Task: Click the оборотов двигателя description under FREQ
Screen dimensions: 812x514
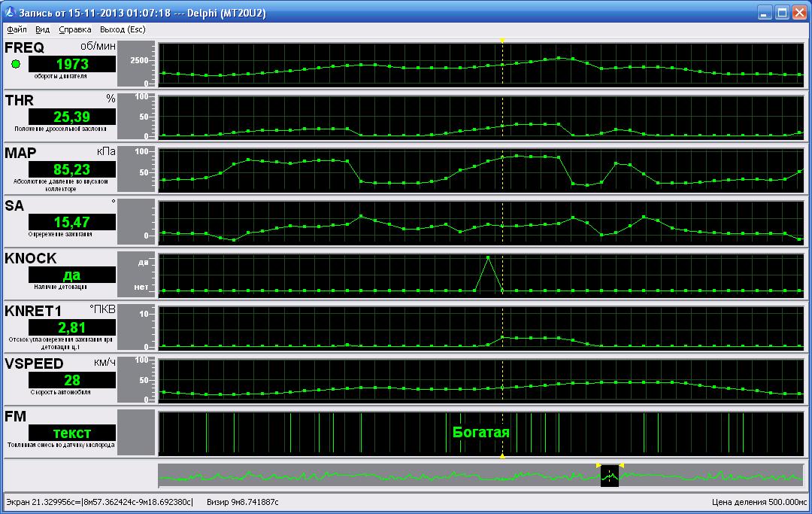Action: [61, 76]
